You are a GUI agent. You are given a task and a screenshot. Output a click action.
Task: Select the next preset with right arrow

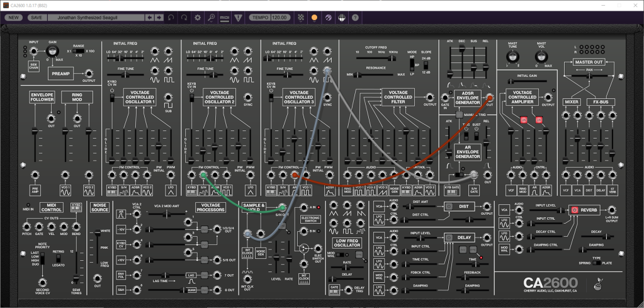click(x=159, y=18)
